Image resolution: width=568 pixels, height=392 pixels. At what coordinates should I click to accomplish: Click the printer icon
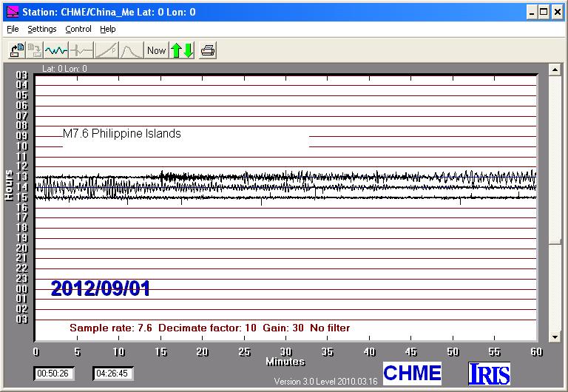[208, 50]
